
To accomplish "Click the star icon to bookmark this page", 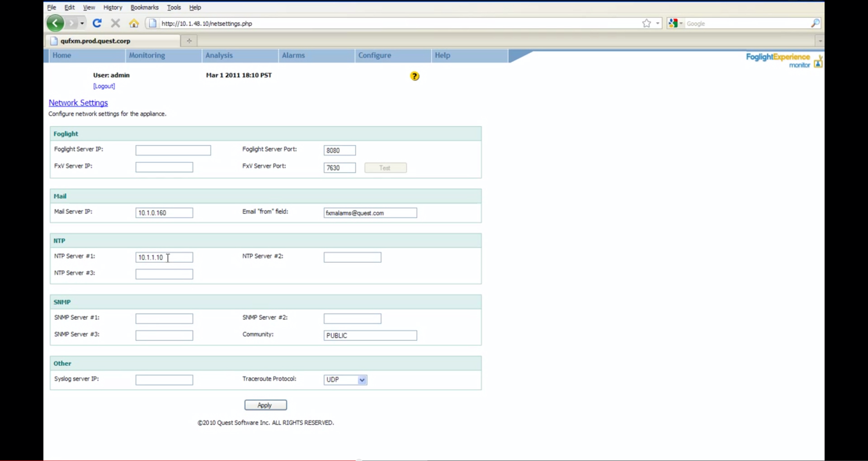I will pos(646,23).
